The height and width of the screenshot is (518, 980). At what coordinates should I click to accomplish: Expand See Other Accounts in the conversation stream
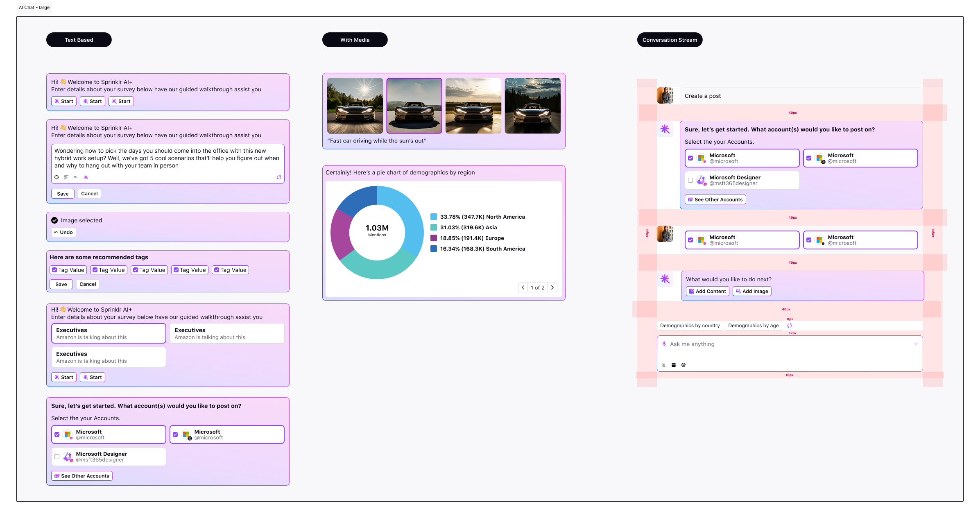715,199
